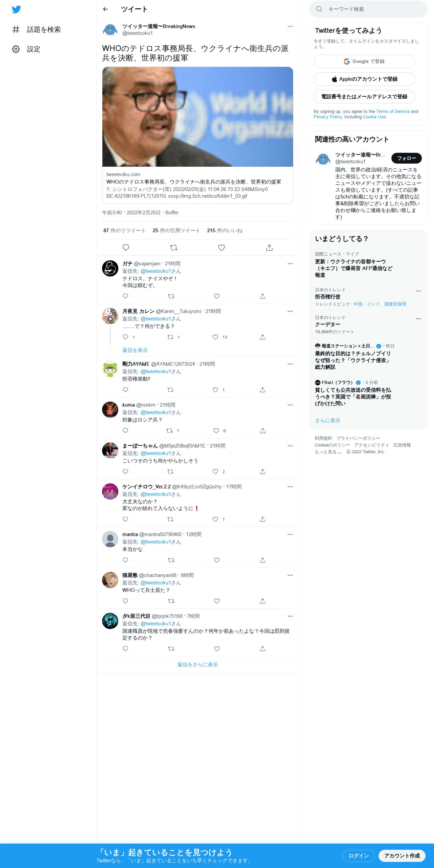The image size is (434, 868).
Task: Open more options on main tweet
Action: click(x=290, y=26)
